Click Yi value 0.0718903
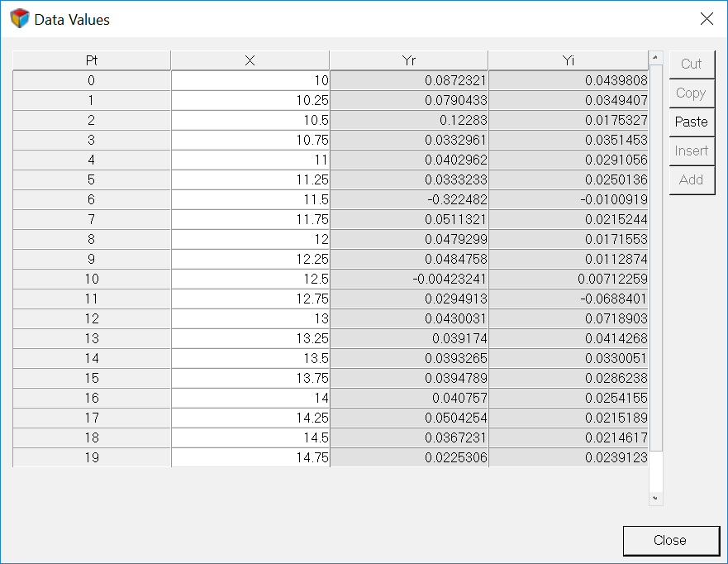 (569, 318)
